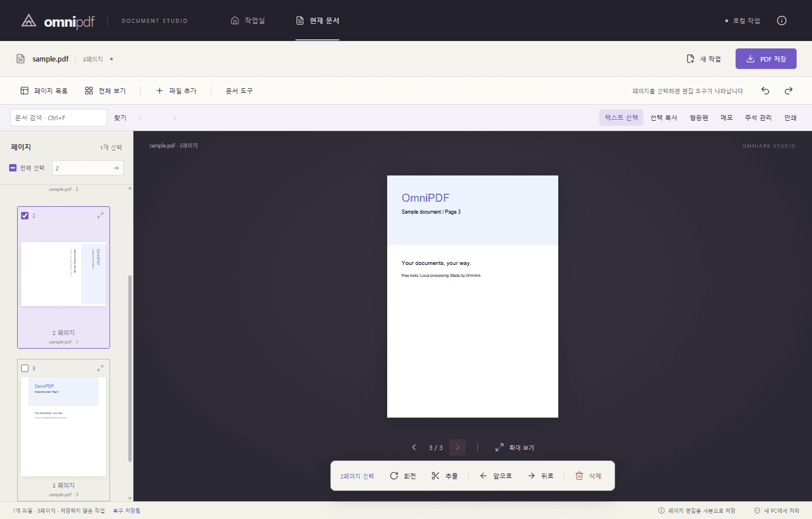Add a 메모 note
The width and height of the screenshot is (812, 519).
[726, 117]
